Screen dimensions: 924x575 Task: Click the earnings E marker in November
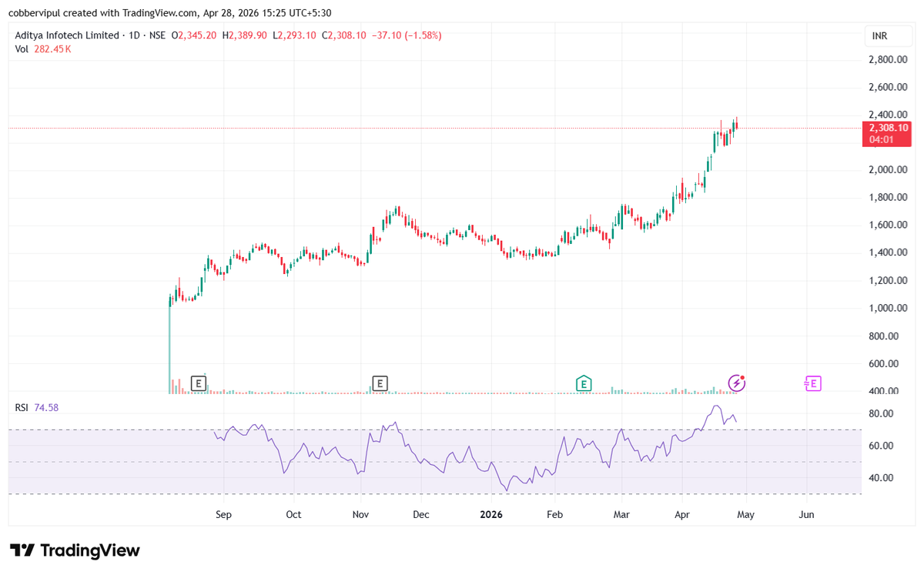coord(380,383)
